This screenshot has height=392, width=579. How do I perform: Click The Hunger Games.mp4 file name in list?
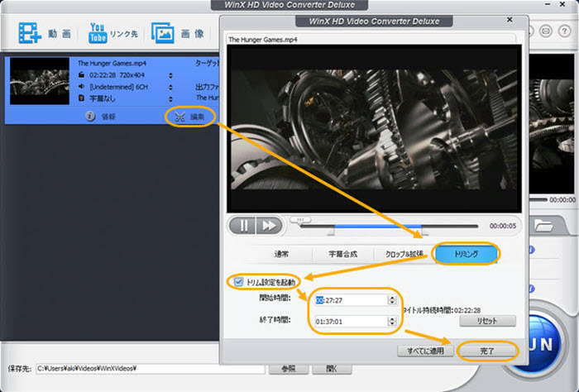pos(112,63)
